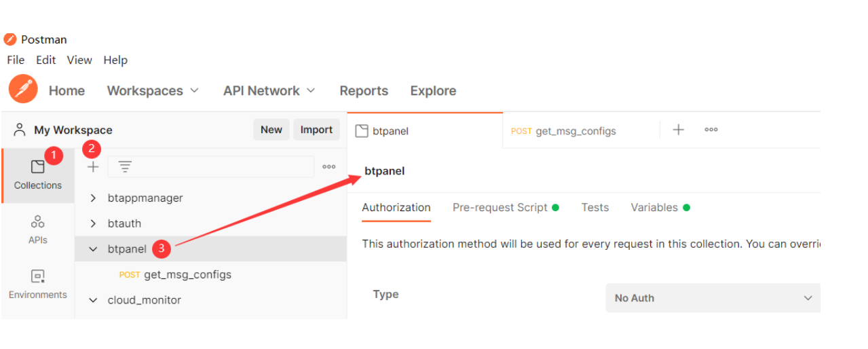This screenshot has height=349, width=868.
Task: Open the API Network dropdown
Action: click(x=269, y=91)
